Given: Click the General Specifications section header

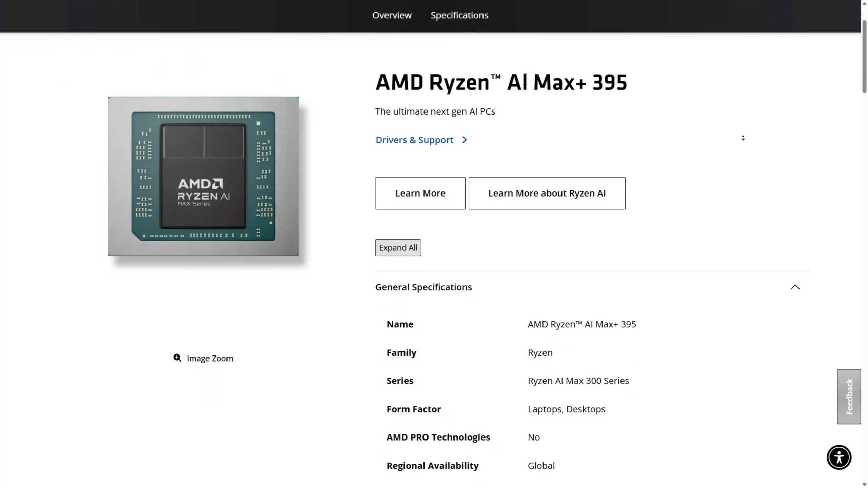Looking at the screenshot, I should [x=423, y=287].
